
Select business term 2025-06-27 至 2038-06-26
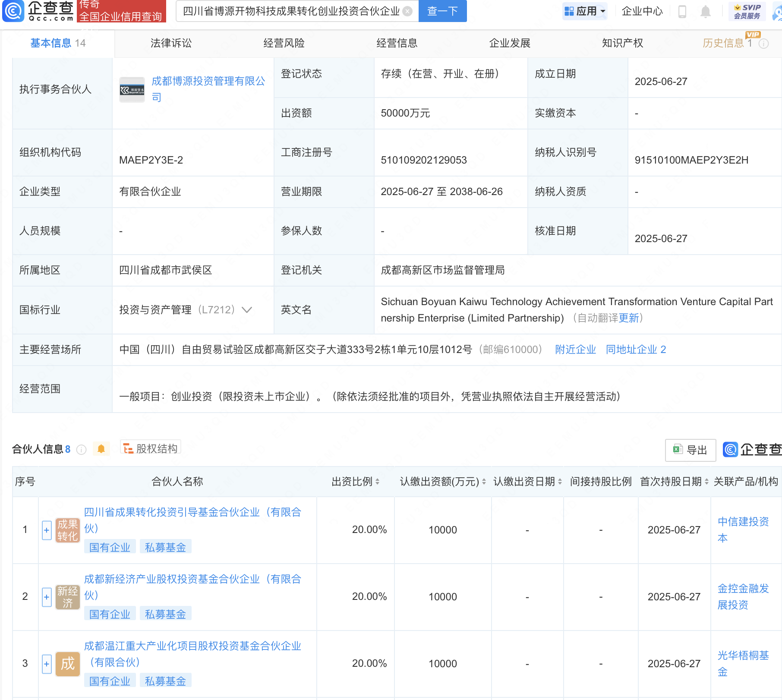441,192
